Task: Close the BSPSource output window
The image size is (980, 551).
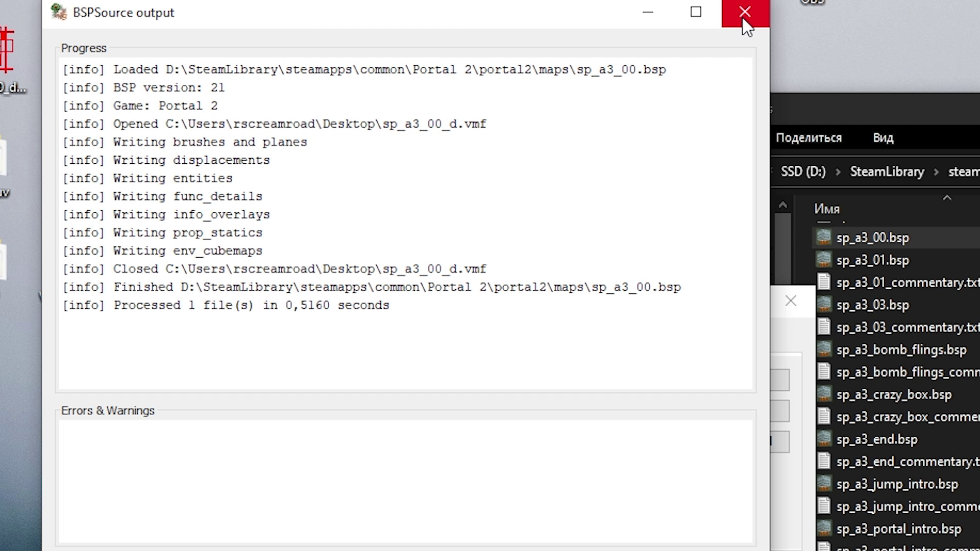Action: [745, 13]
